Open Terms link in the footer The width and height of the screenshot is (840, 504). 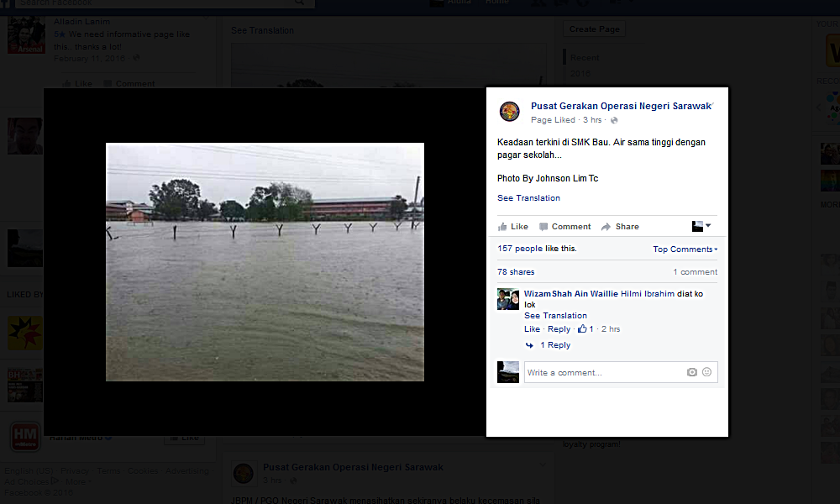tap(108, 470)
